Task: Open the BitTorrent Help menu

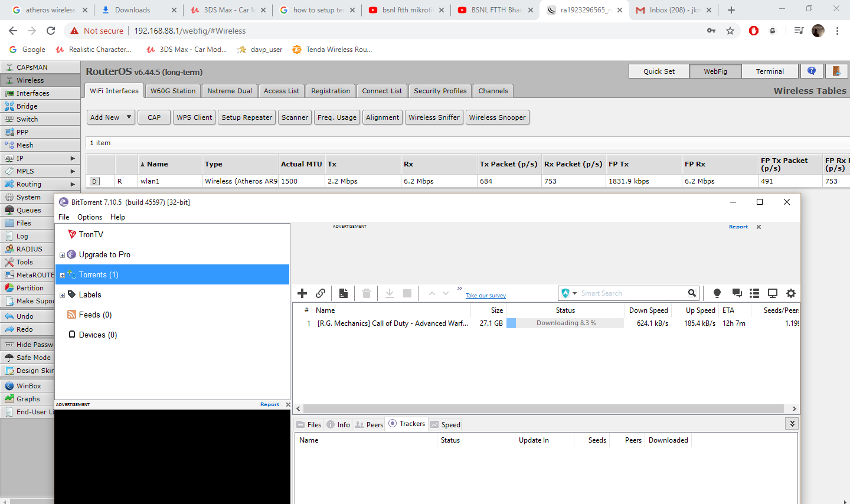Action: click(117, 217)
